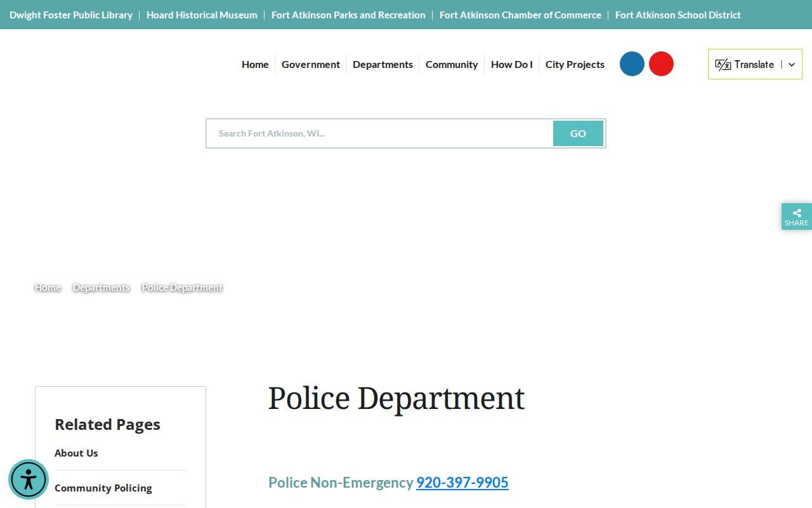Click the GO search button

tap(578, 133)
